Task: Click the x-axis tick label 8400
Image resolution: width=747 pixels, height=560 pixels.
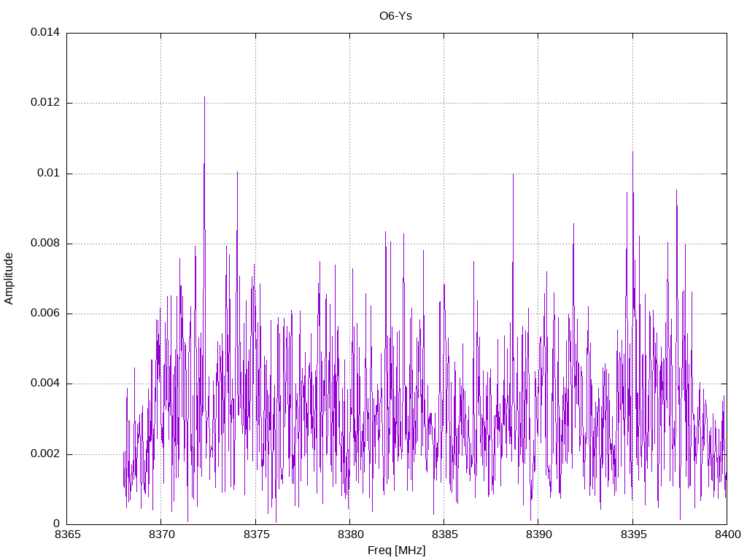Action: pos(728,534)
